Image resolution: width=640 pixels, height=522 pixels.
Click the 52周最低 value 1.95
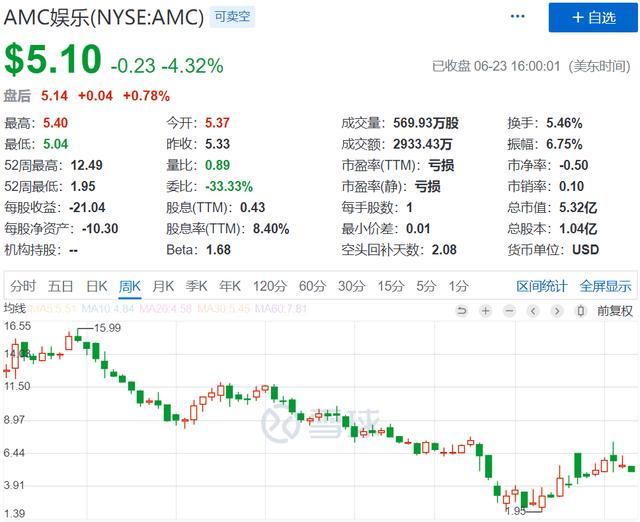coord(83,187)
